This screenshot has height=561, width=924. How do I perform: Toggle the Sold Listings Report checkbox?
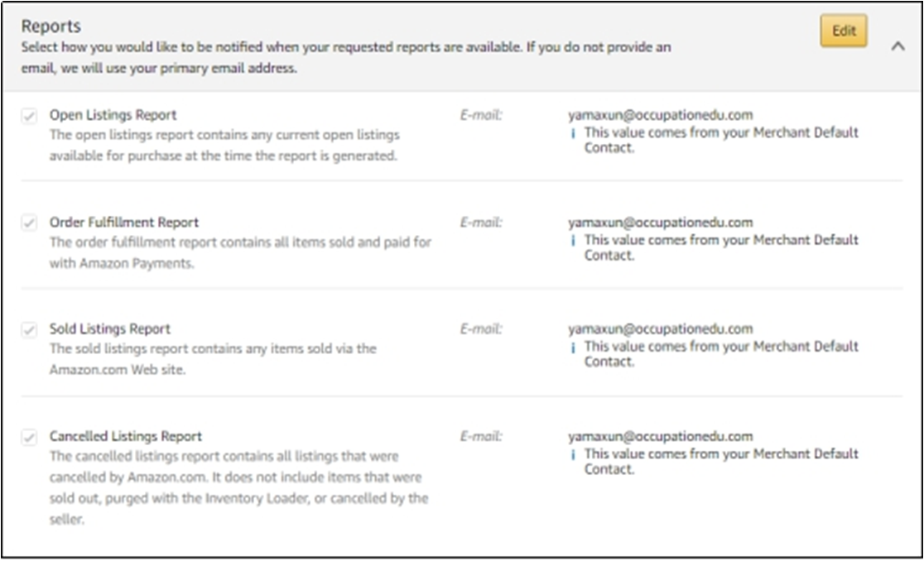[29, 330]
